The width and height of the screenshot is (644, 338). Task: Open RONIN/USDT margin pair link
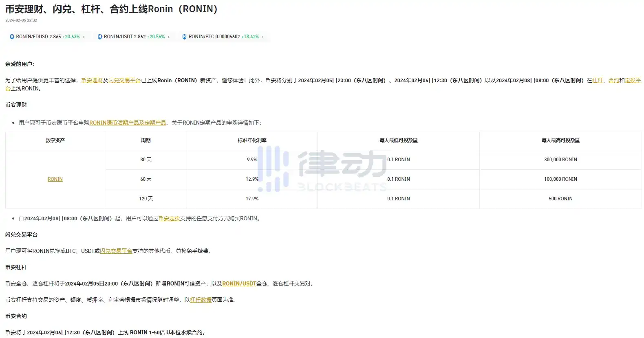(239, 284)
